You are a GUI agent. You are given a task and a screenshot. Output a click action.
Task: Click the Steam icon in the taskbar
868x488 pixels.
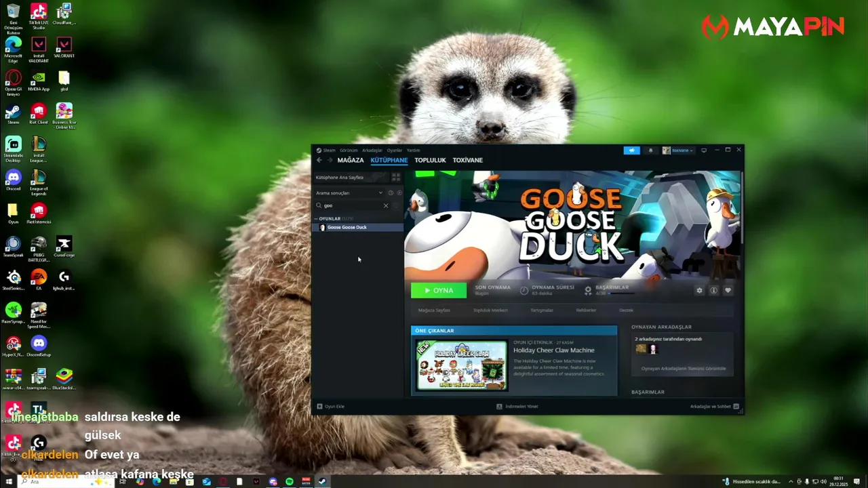(322, 481)
